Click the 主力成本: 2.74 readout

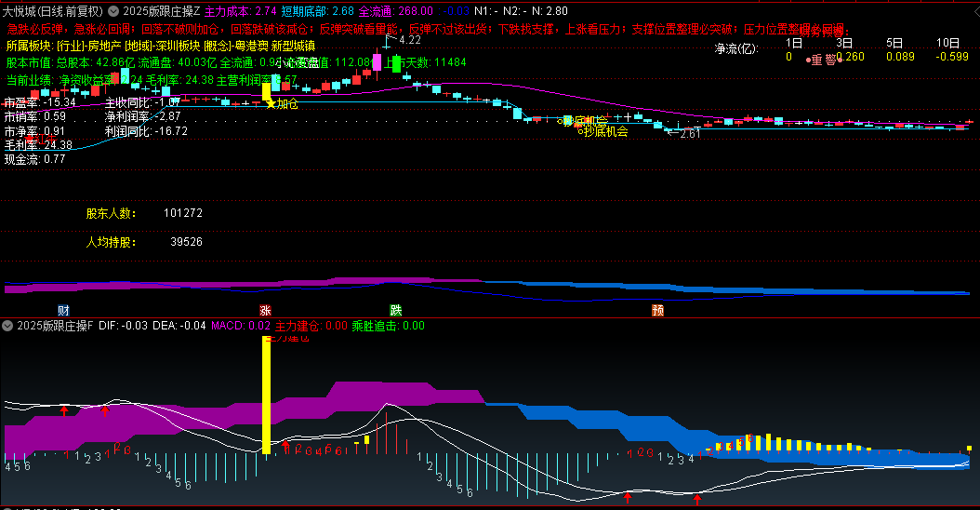(241, 11)
